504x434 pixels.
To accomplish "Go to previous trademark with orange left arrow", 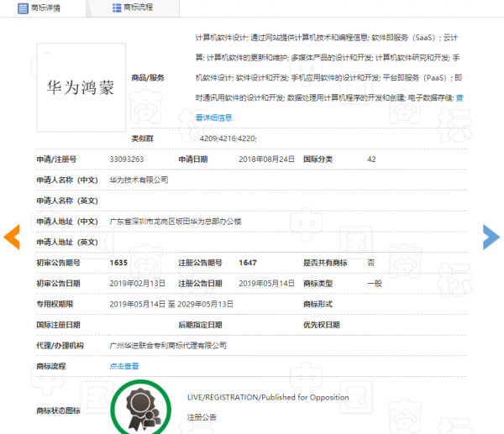I will click(12, 238).
